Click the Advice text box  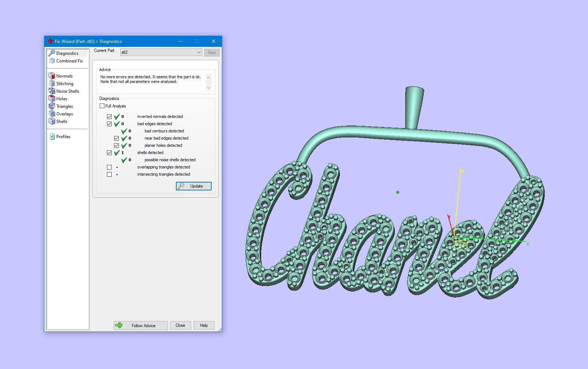click(152, 83)
